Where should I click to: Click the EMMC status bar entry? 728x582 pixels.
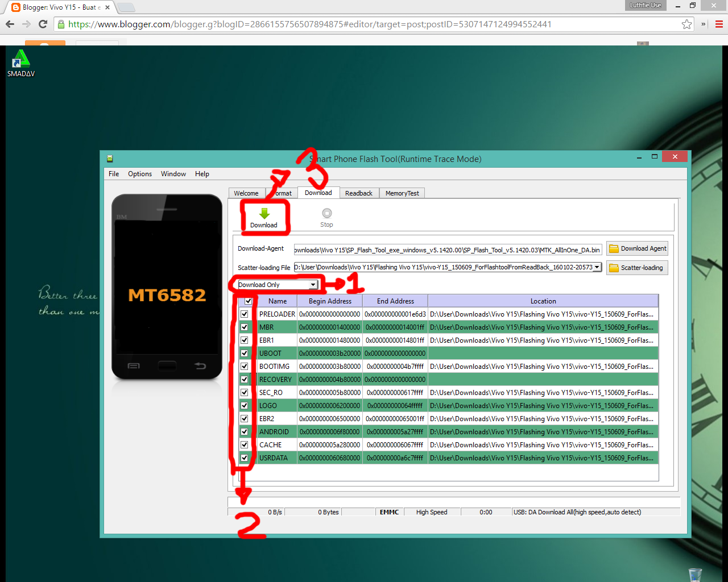[x=389, y=512]
